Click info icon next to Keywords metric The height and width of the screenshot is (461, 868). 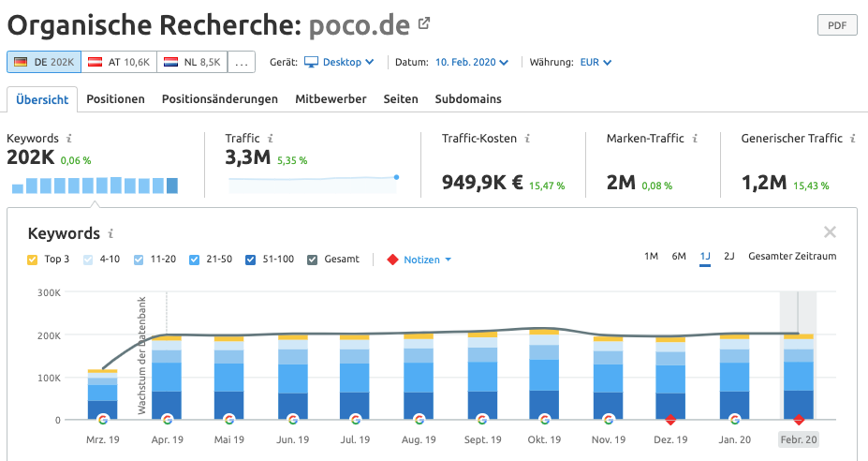69,139
